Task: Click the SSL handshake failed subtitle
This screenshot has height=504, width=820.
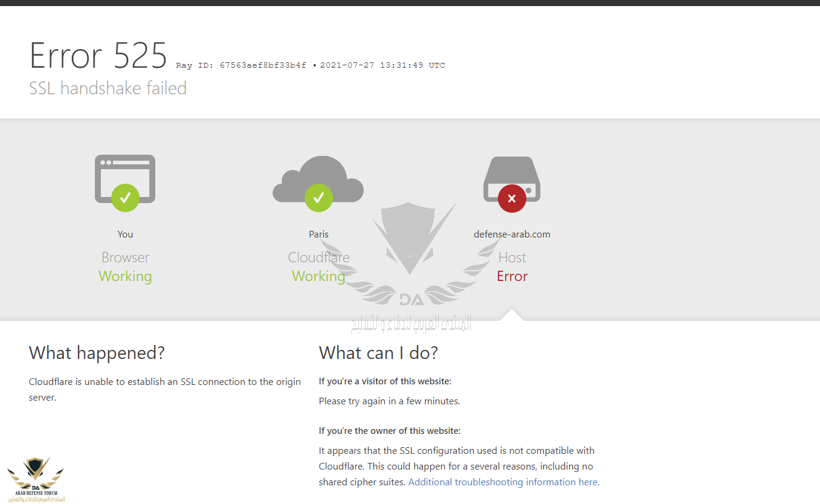Action: click(108, 88)
